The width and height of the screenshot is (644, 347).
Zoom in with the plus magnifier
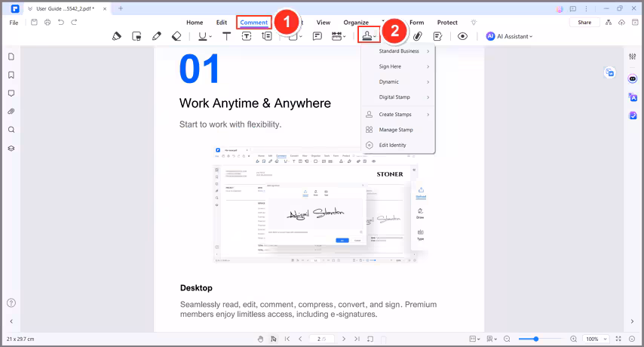[573, 339]
